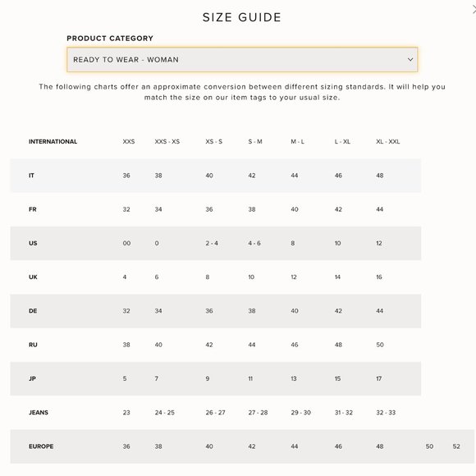The height and width of the screenshot is (476, 476).
Task: Click the dropdown chevron arrow
Action: (x=410, y=59)
